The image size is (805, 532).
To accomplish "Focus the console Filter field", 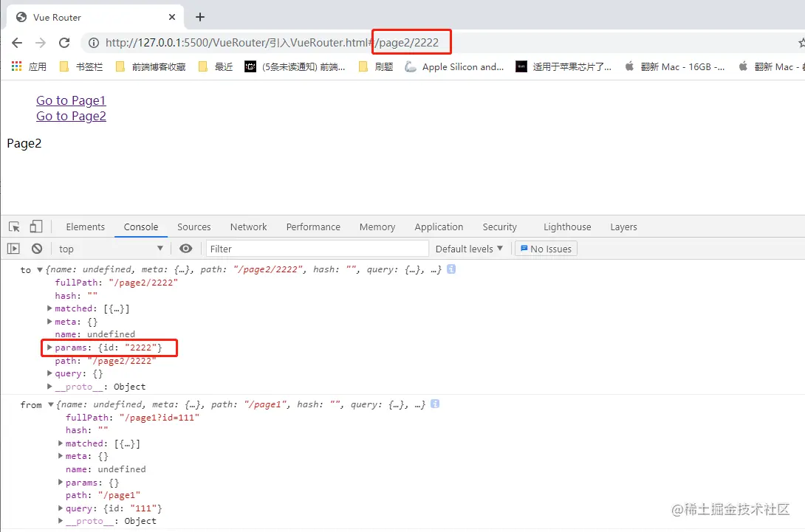I will (318, 249).
